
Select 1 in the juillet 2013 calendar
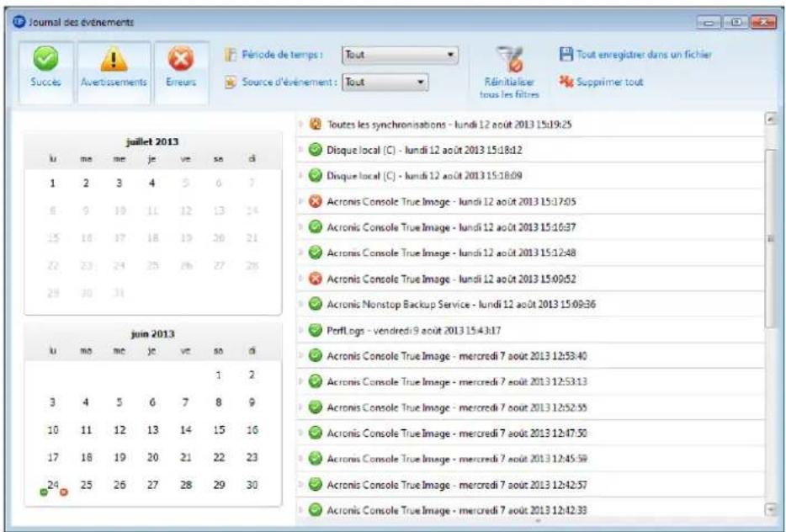coord(53,183)
